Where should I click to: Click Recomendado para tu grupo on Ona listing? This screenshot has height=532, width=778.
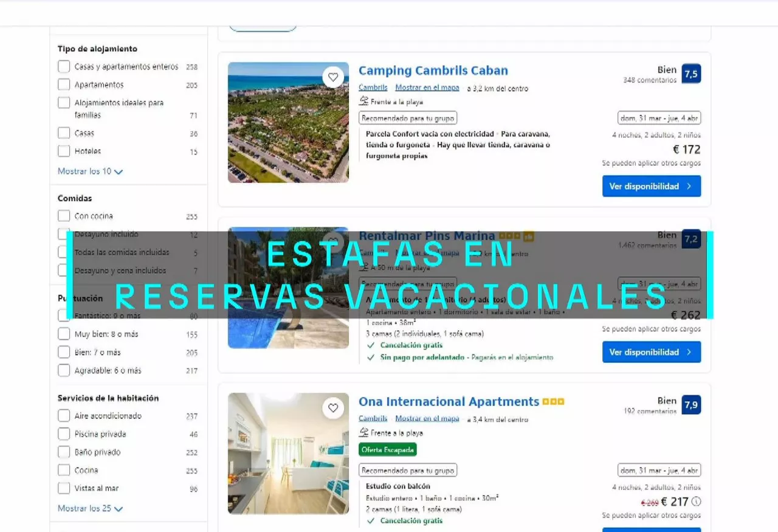point(408,471)
